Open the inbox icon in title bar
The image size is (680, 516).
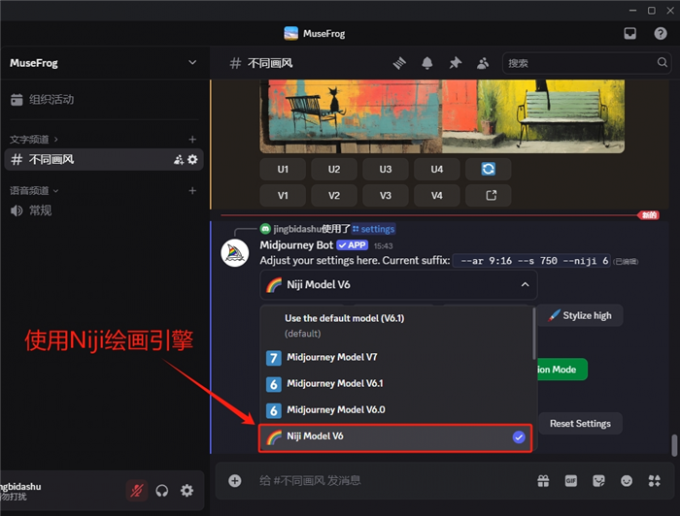tap(630, 33)
